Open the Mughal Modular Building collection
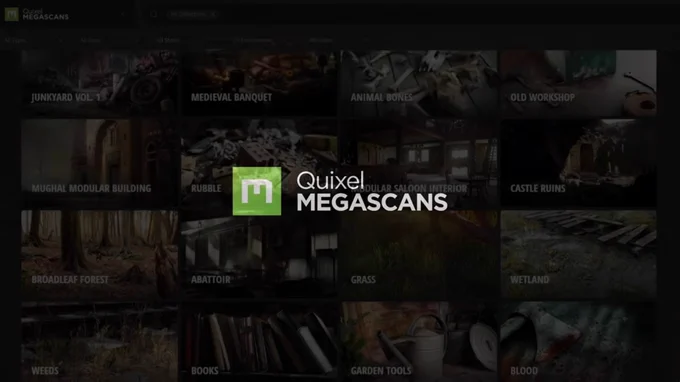680x382 pixels. (99, 163)
